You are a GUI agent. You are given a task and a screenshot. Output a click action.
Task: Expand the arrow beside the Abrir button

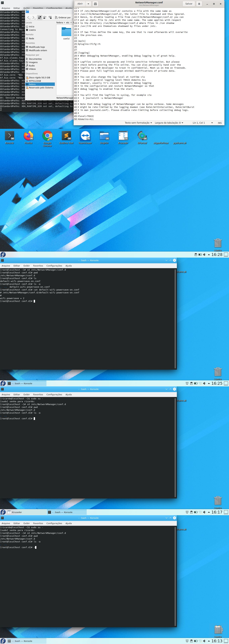coord(88,4)
